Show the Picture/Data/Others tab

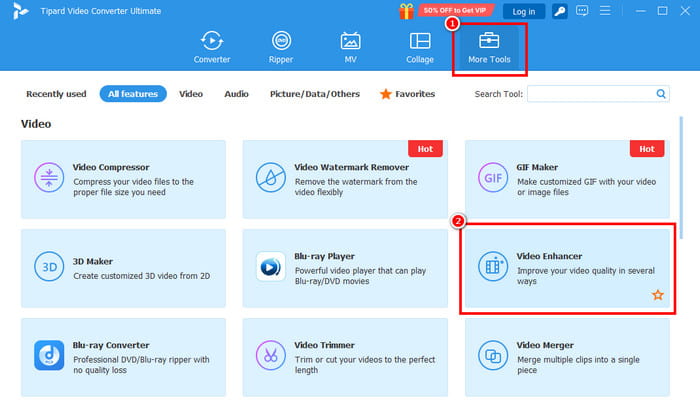point(314,94)
